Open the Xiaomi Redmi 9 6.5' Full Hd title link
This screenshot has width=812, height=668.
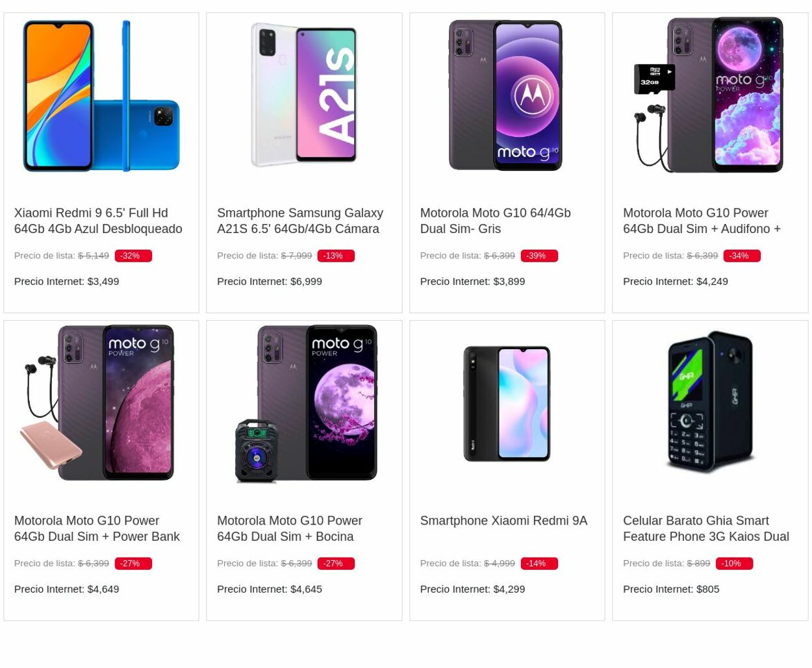click(x=98, y=221)
